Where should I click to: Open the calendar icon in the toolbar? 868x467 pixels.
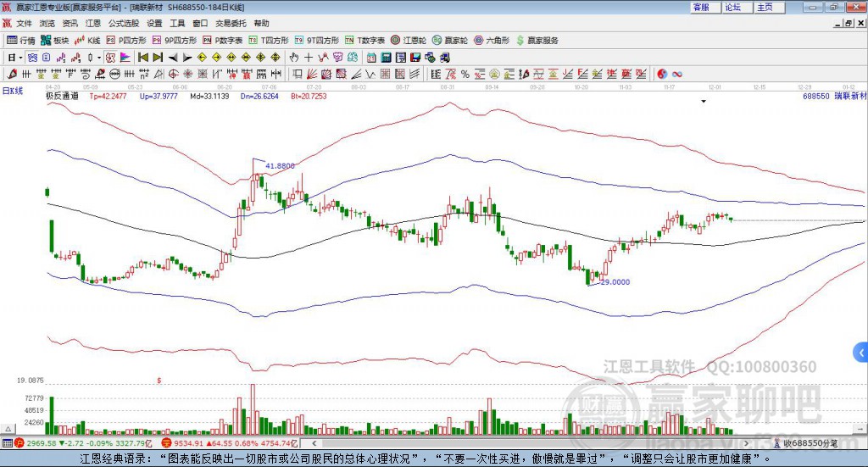point(371,58)
